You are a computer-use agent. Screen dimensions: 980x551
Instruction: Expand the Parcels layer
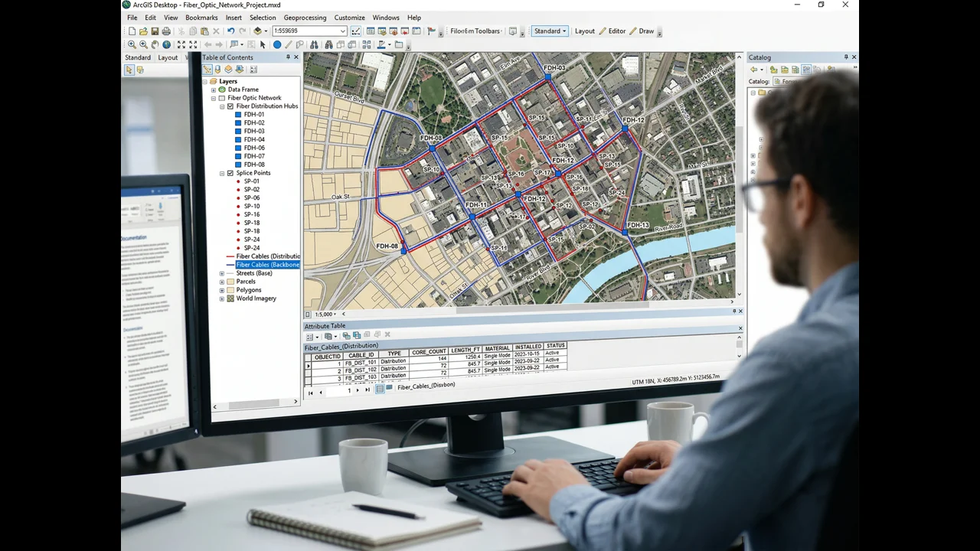(x=222, y=281)
